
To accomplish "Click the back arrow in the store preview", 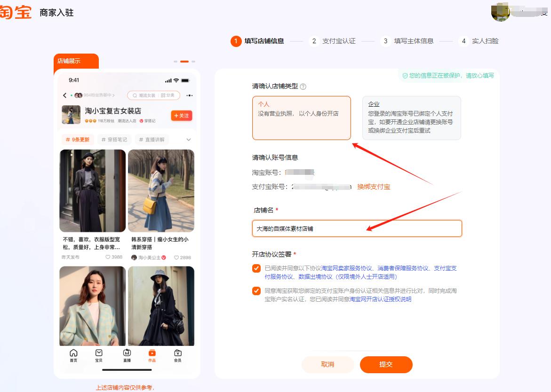I will click(x=65, y=95).
